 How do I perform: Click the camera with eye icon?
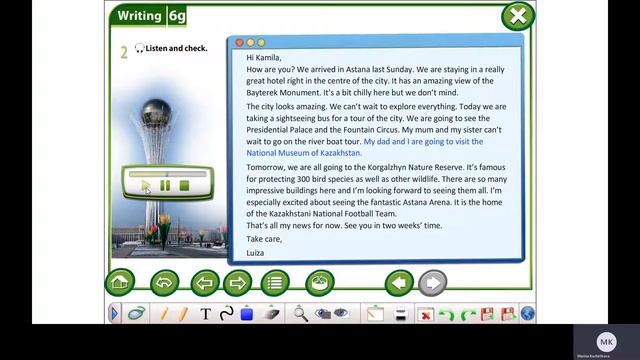(x=323, y=313)
